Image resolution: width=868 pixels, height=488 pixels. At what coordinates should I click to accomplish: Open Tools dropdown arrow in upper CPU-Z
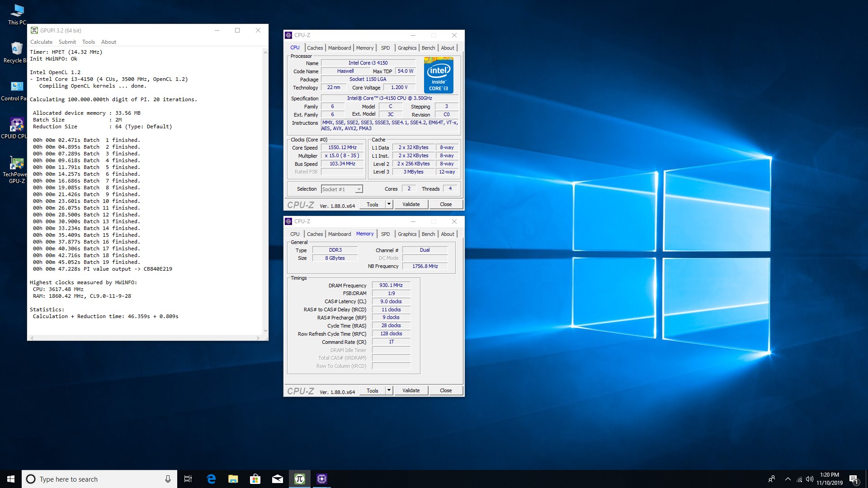click(389, 204)
